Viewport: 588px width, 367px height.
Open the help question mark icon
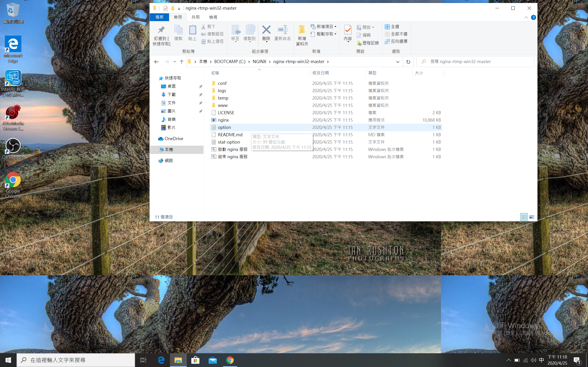(x=533, y=17)
